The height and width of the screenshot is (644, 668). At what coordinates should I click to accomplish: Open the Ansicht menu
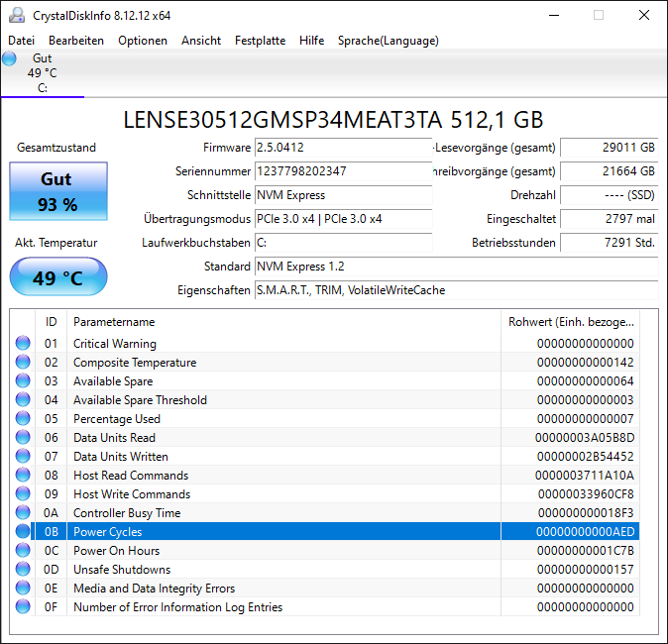(201, 41)
